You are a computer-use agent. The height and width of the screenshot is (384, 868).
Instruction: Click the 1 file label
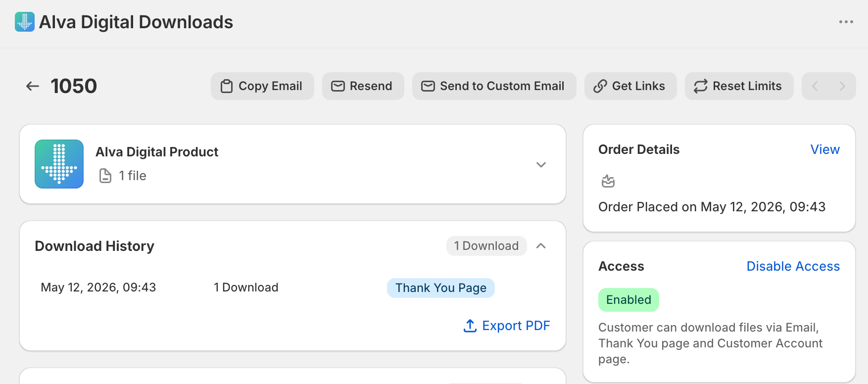pyautogui.click(x=133, y=176)
